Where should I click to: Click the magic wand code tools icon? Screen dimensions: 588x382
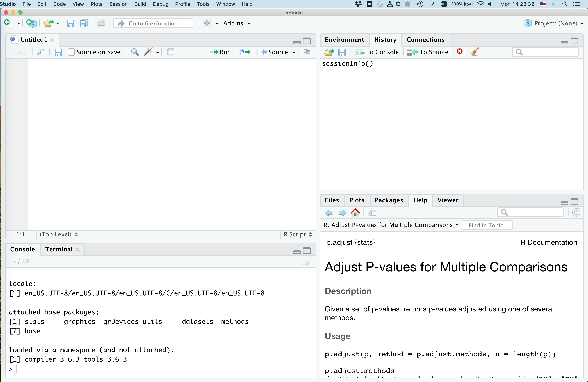[x=149, y=52]
